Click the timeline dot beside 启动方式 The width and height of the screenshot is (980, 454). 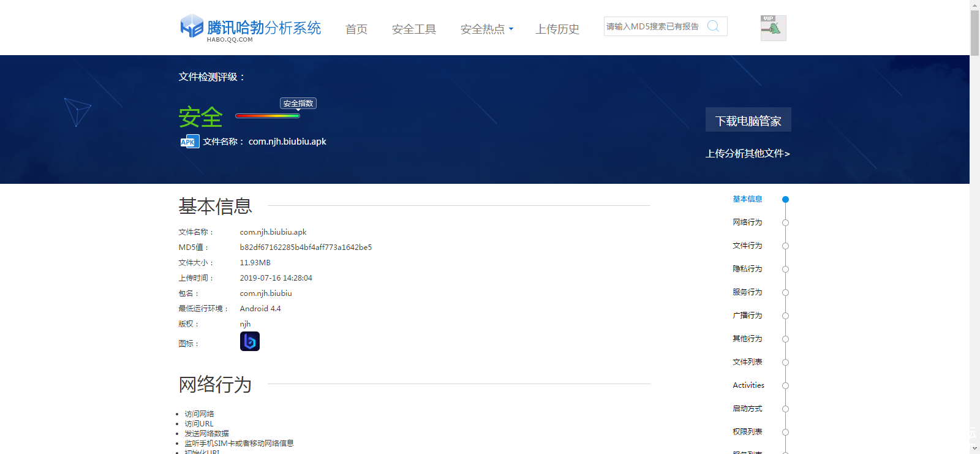[785, 409]
